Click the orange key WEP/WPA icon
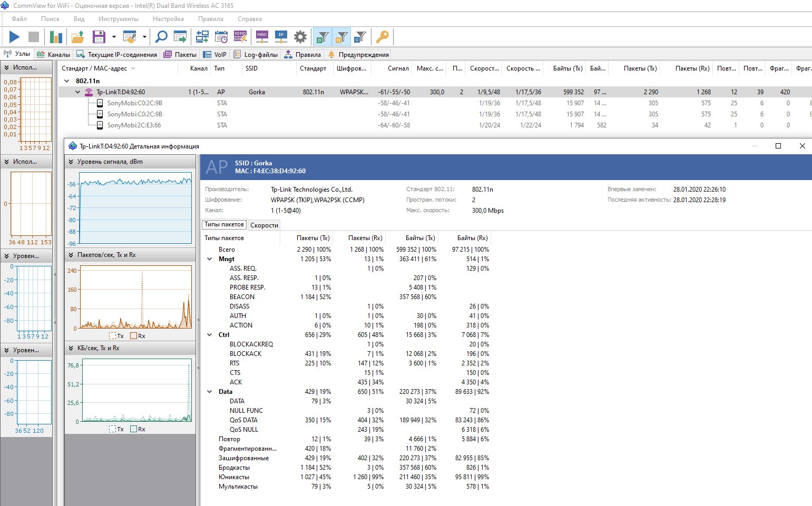 (383, 37)
